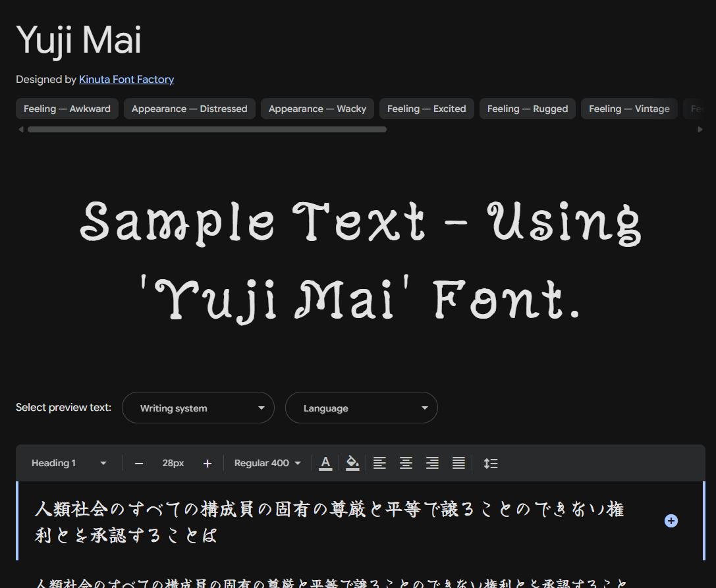Align text center
Image resolution: width=716 pixels, height=588 pixels.
click(406, 463)
